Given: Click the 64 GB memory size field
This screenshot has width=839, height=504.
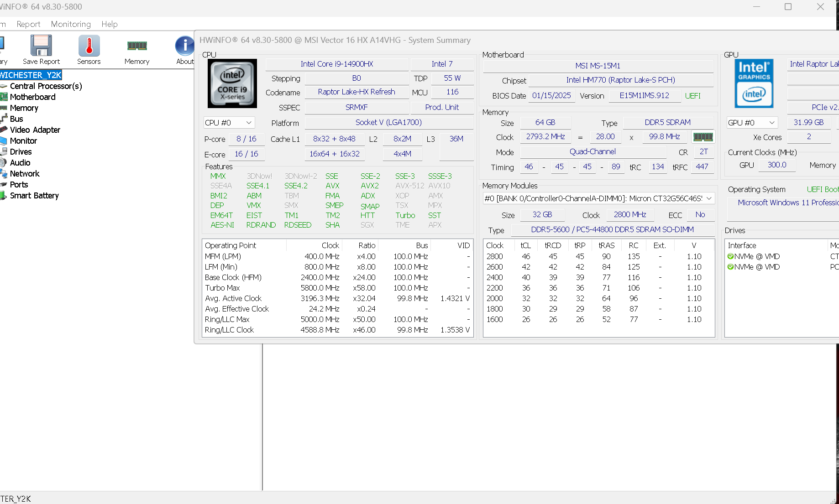Looking at the screenshot, I should 545,123.
